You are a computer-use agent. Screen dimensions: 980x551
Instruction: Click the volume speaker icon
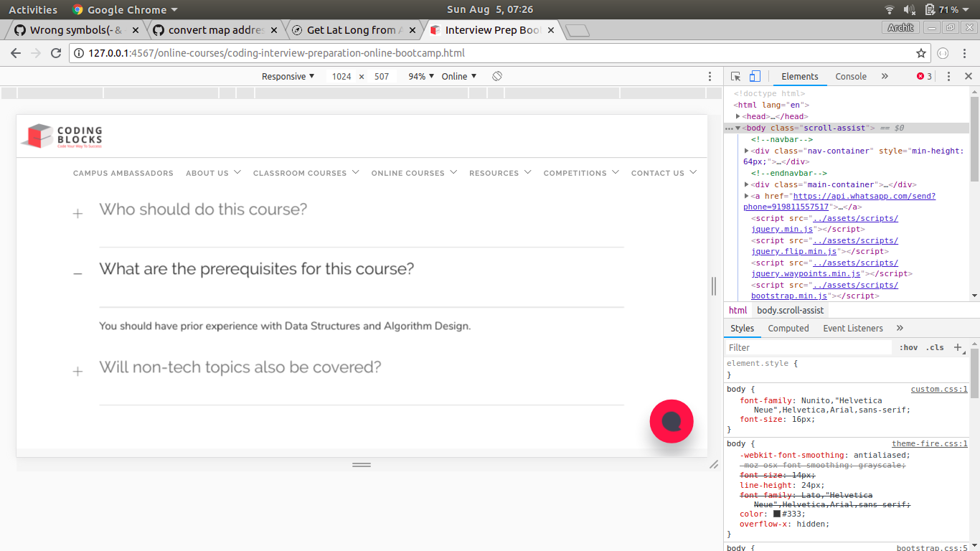click(910, 9)
